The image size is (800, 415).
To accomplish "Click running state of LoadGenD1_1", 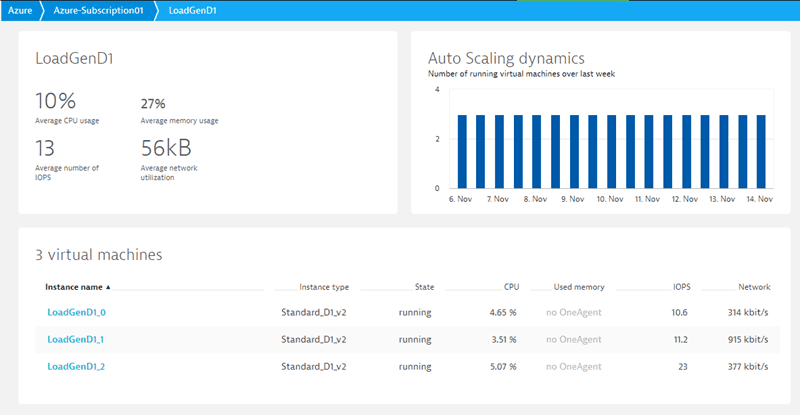I will tap(415, 339).
